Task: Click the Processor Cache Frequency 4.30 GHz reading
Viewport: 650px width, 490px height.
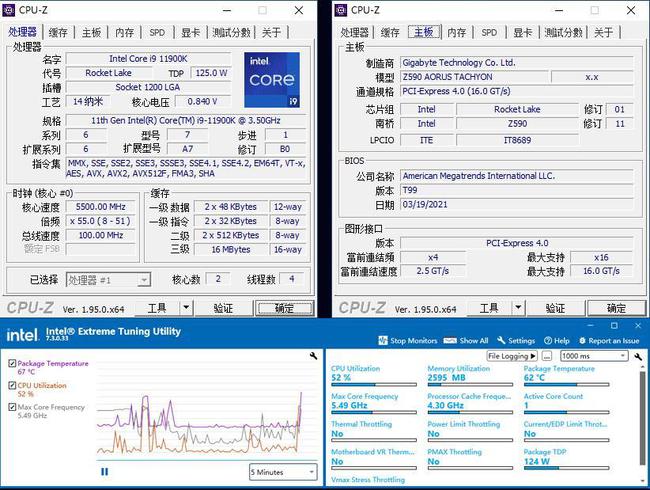Action: point(446,405)
